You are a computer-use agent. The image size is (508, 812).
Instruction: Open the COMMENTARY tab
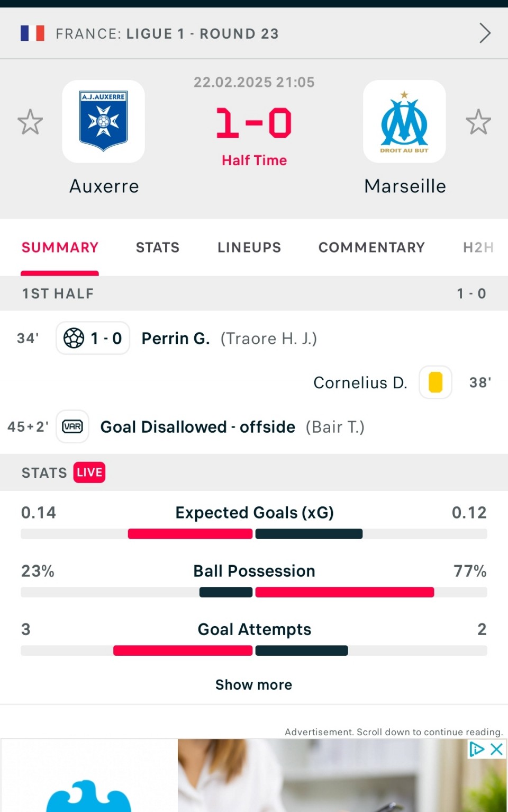[371, 247]
